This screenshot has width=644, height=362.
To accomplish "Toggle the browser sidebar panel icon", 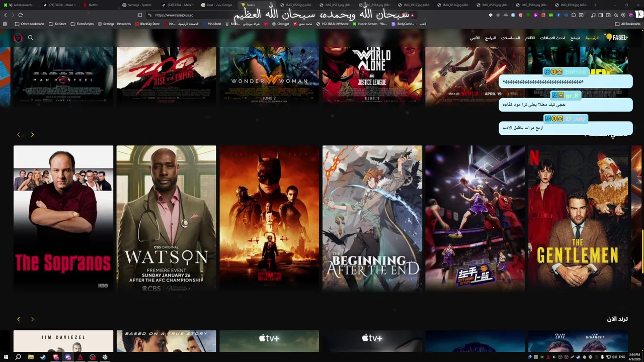I will point(600,15).
